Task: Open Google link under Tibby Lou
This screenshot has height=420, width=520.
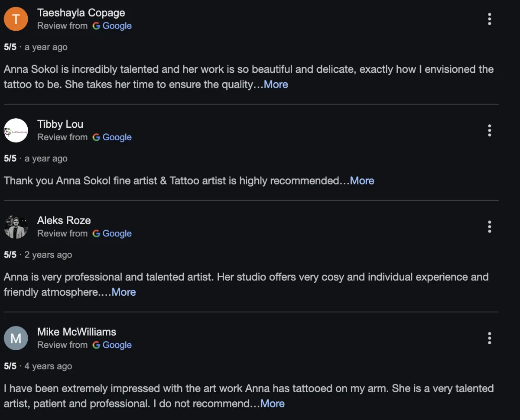Action: tap(112, 137)
